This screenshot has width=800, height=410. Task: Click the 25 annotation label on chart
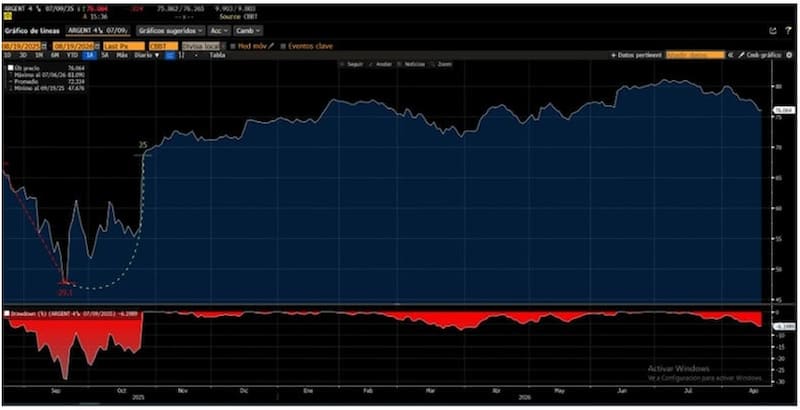click(143, 145)
